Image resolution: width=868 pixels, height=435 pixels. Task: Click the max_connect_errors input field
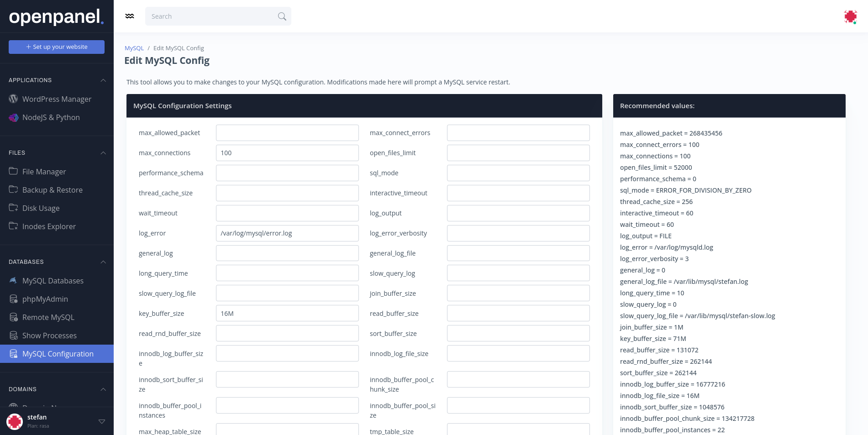click(x=518, y=133)
